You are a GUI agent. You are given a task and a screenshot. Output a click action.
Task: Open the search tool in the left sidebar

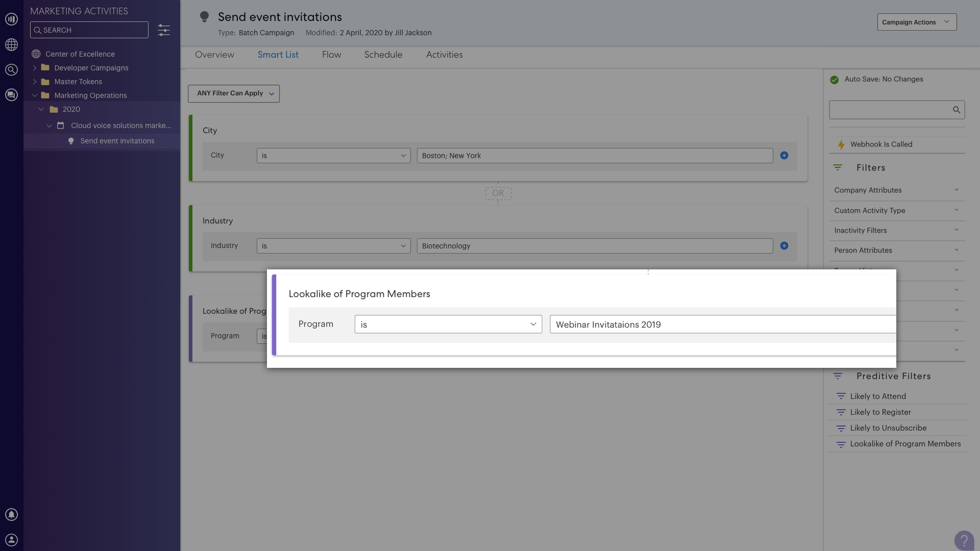(11, 70)
